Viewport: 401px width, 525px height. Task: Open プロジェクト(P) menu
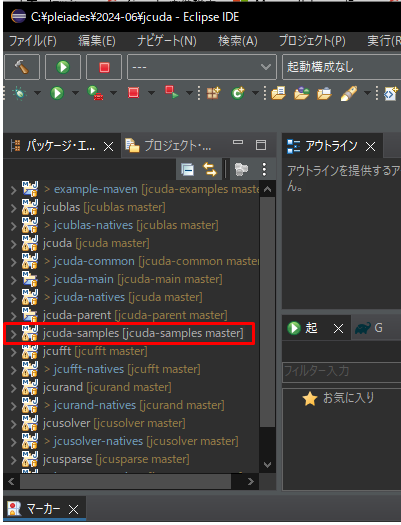pos(312,41)
